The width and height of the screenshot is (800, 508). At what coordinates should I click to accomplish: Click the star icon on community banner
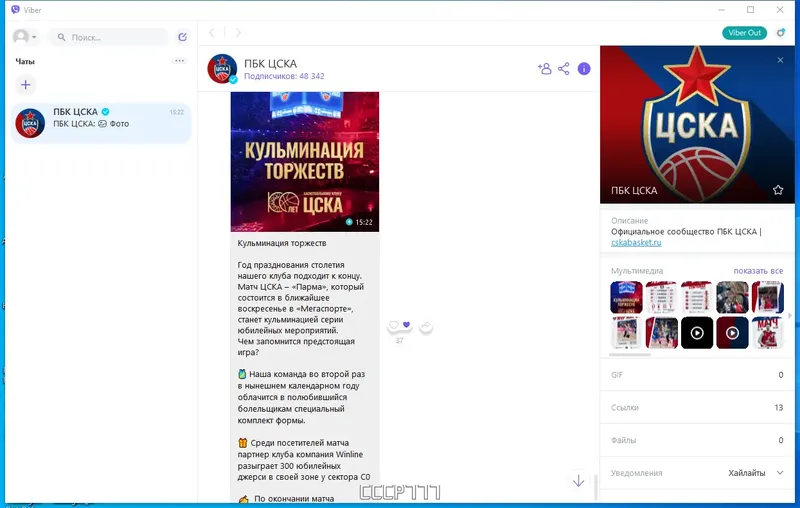click(x=778, y=190)
